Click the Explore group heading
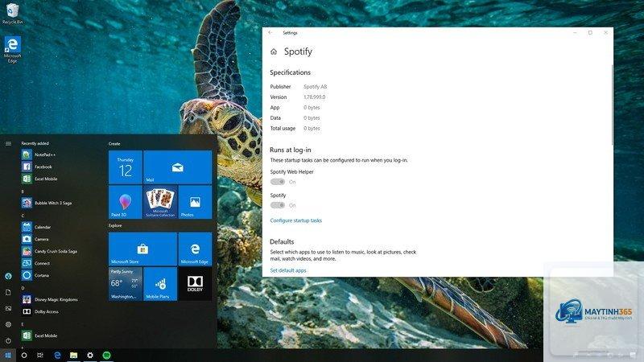 pyautogui.click(x=115, y=225)
